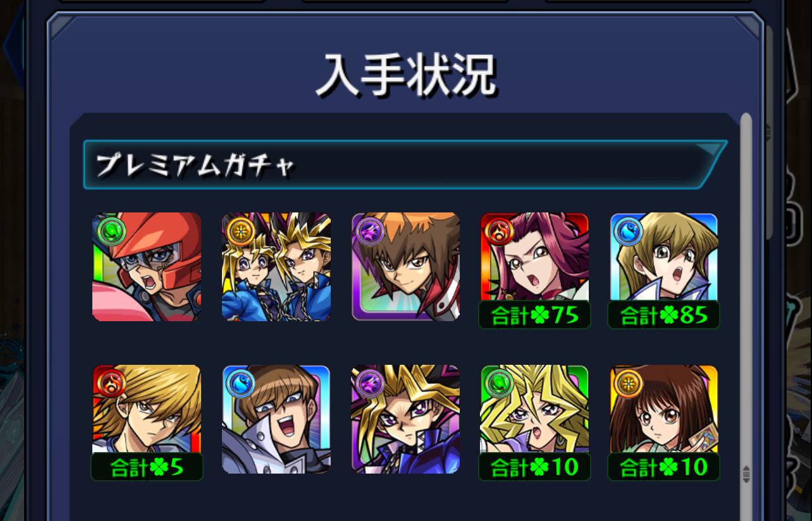Click the プレミアムガチャ section header
The width and height of the screenshot is (812, 521).
pyautogui.click(x=405, y=164)
